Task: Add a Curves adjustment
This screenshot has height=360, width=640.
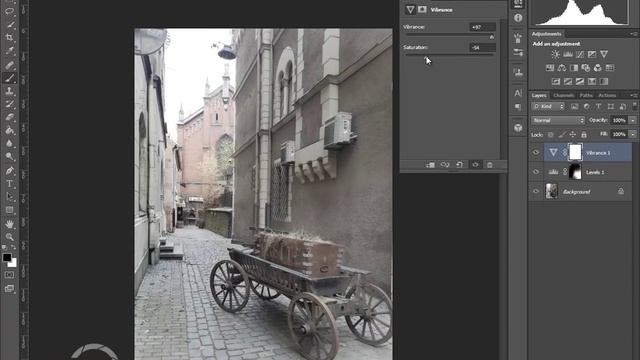Action: 580,54
